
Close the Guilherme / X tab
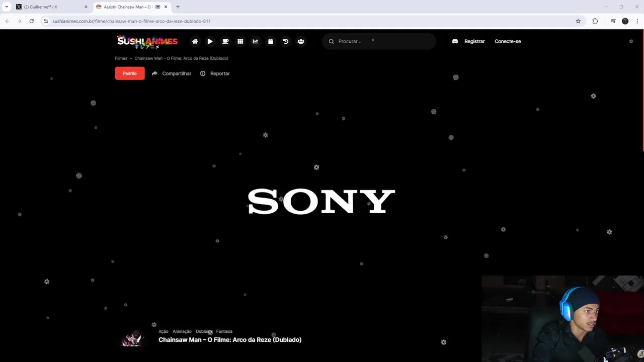click(86, 7)
